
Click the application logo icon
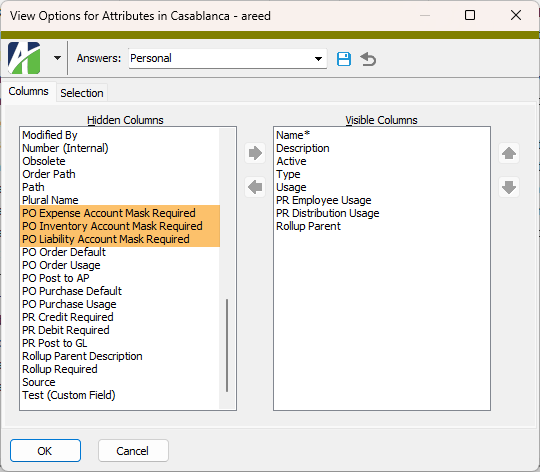click(x=24, y=58)
